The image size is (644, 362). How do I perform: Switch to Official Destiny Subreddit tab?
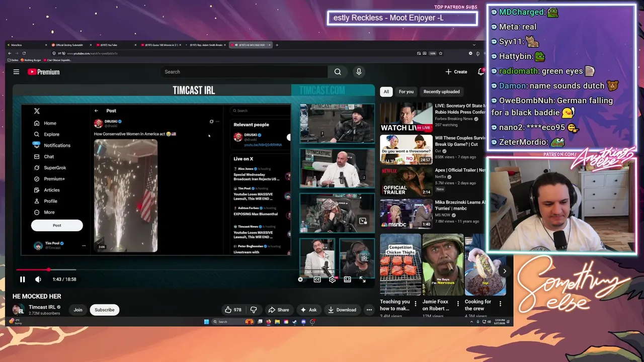tap(71, 45)
